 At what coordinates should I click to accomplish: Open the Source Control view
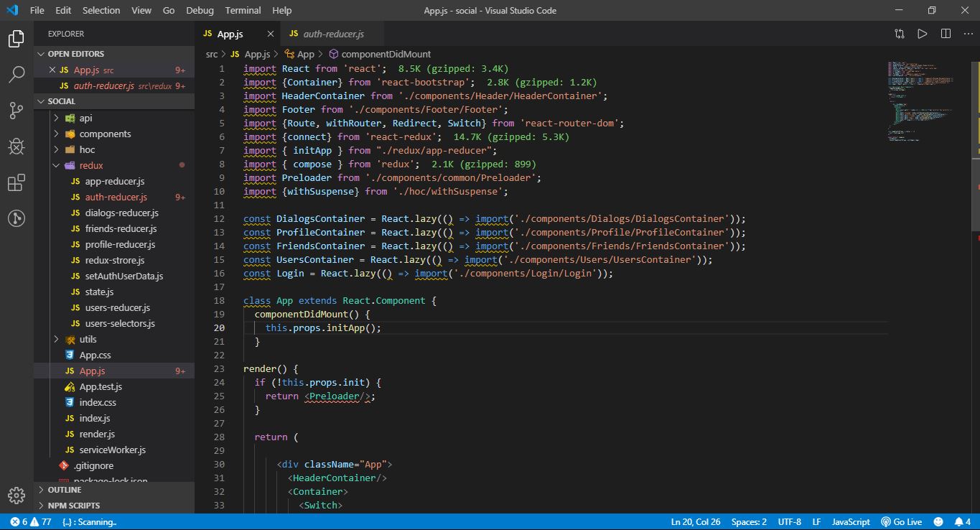pyautogui.click(x=17, y=111)
